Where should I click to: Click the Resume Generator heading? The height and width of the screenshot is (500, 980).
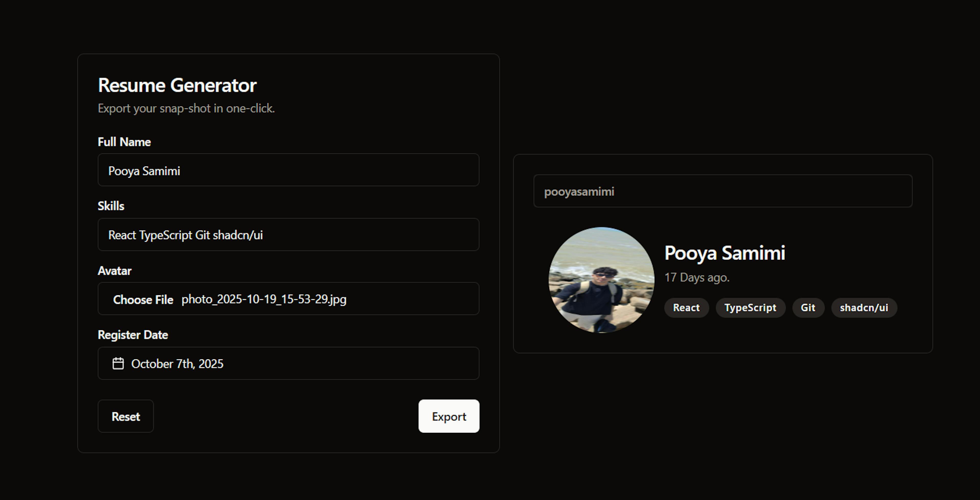[x=177, y=85]
